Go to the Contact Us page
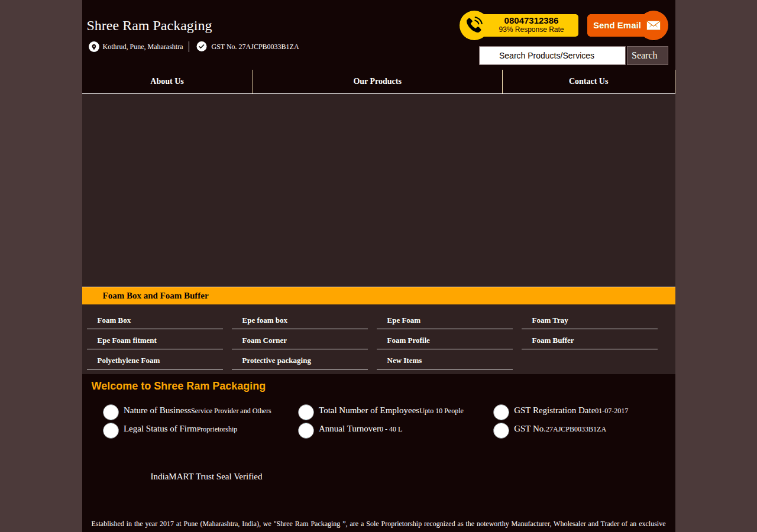757x532 pixels. point(588,82)
